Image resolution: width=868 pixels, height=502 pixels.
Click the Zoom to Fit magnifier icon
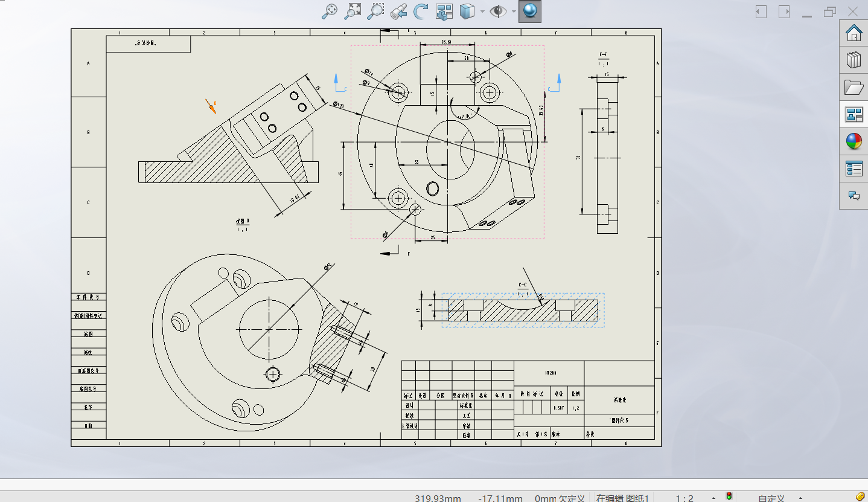pos(330,11)
